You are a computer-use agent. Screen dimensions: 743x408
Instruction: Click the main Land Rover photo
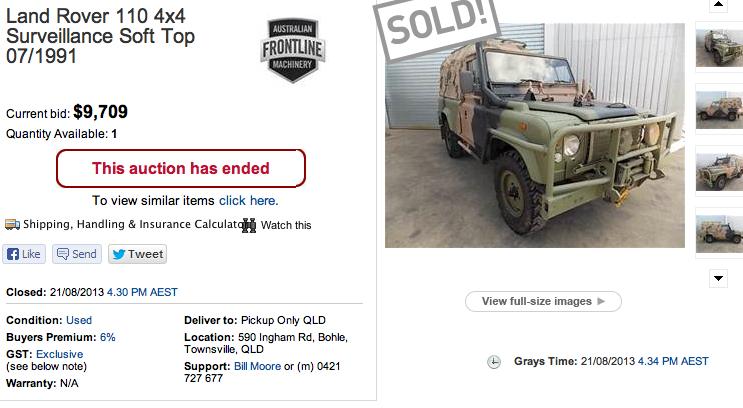(x=535, y=135)
